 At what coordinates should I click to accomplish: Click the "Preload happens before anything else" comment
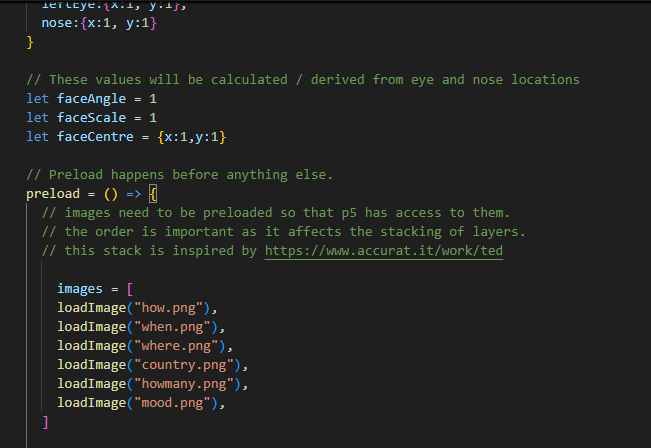179,175
